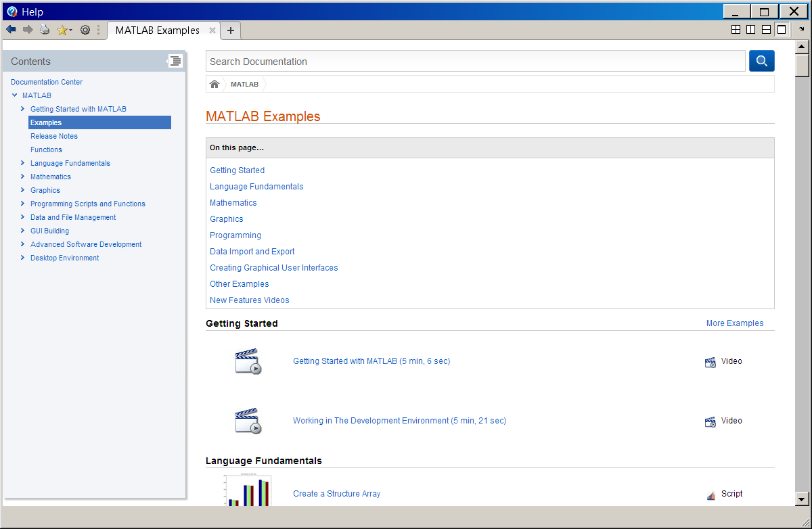812x529 pixels.
Task: Jump to Other Examples
Action: pyautogui.click(x=240, y=284)
